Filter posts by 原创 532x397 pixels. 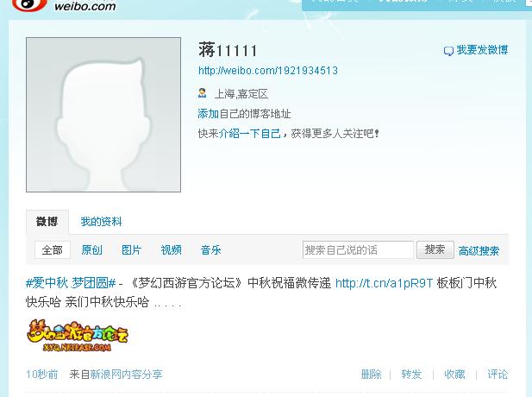[x=91, y=250]
